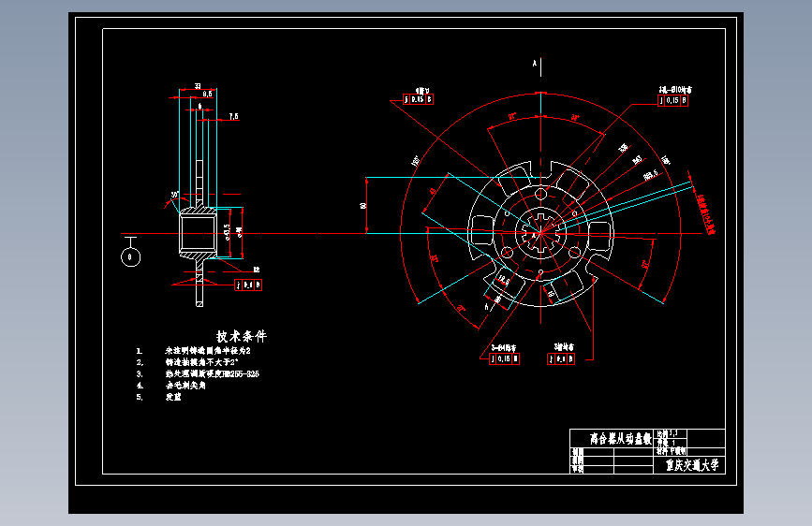Select technical note line numbered 4
Image resolution: width=812 pixels, height=526 pixels.
pos(171,386)
